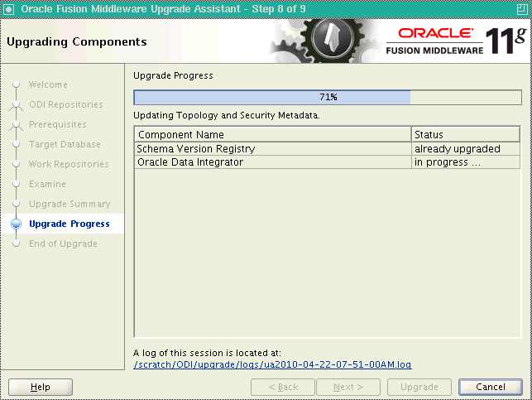Click the End of Upgrade step bullet

[x=16, y=243]
